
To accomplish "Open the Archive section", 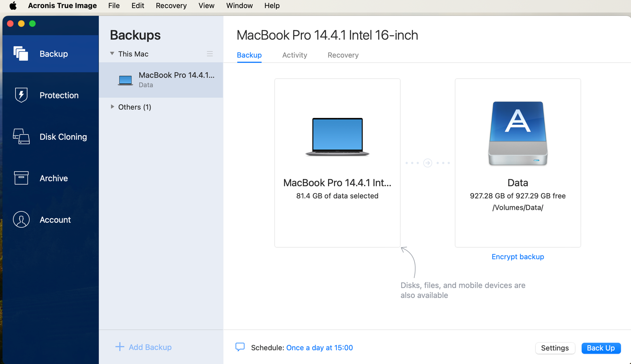I will [x=50, y=178].
